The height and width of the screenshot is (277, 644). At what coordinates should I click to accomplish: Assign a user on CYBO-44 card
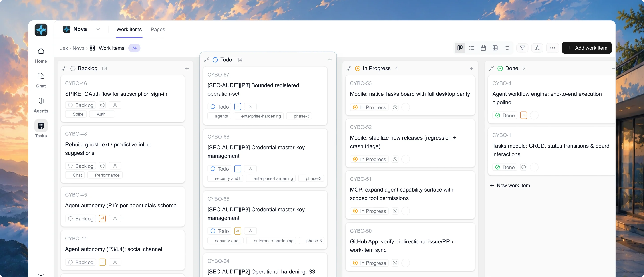(x=115, y=262)
